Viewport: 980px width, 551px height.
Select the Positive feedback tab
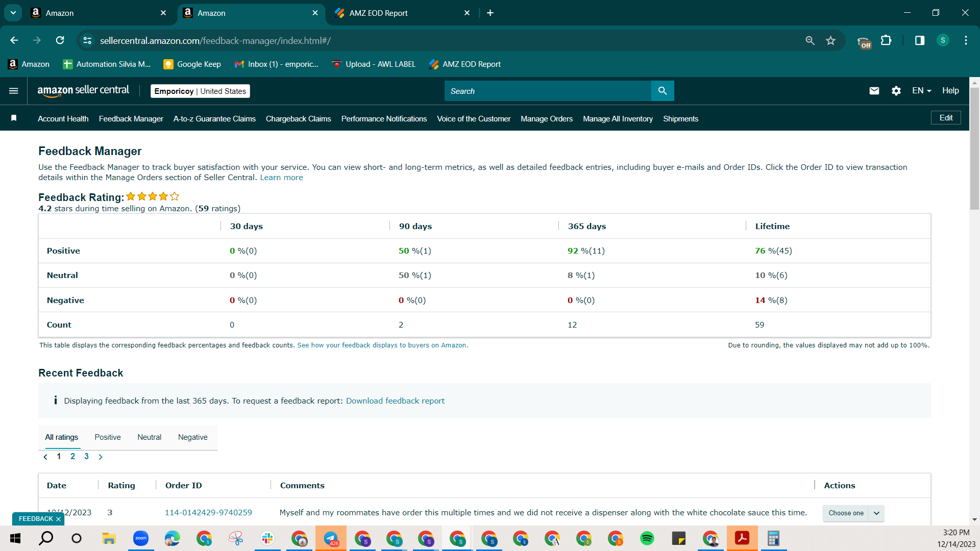click(x=108, y=437)
